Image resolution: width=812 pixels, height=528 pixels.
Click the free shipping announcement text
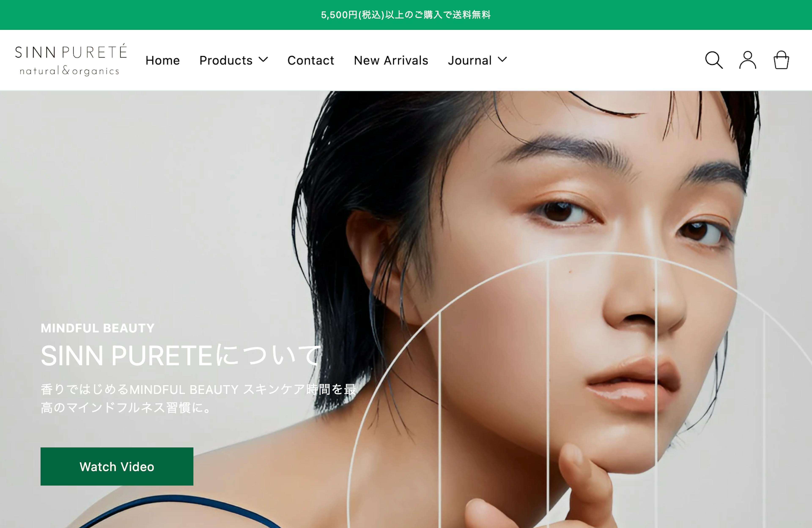click(406, 15)
